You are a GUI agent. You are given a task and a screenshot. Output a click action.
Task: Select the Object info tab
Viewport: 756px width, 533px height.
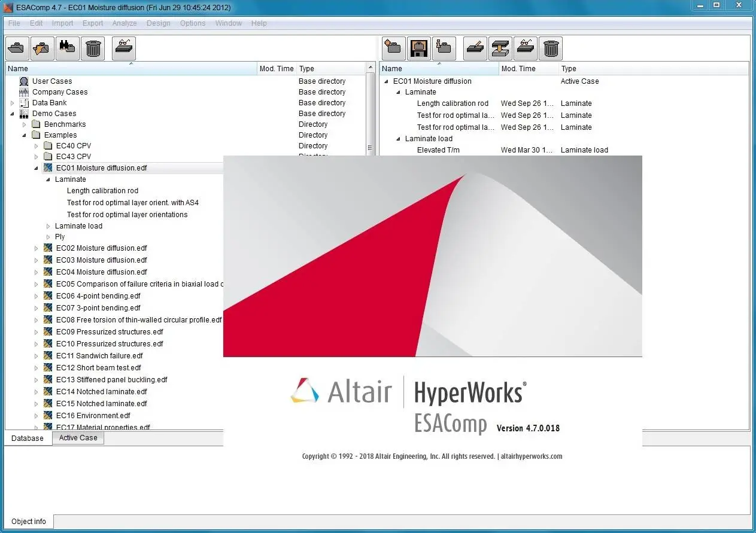[x=29, y=522]
